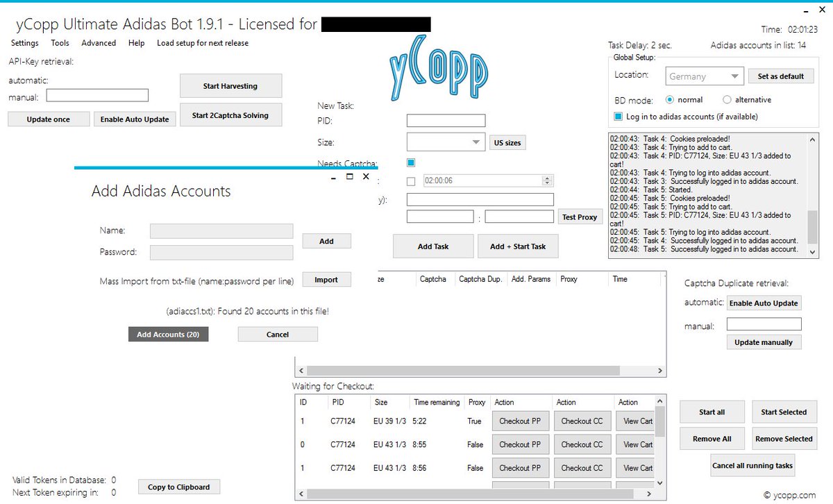Focus the PID input field
This screenshot has width=833, height=504.
point(446,121)
